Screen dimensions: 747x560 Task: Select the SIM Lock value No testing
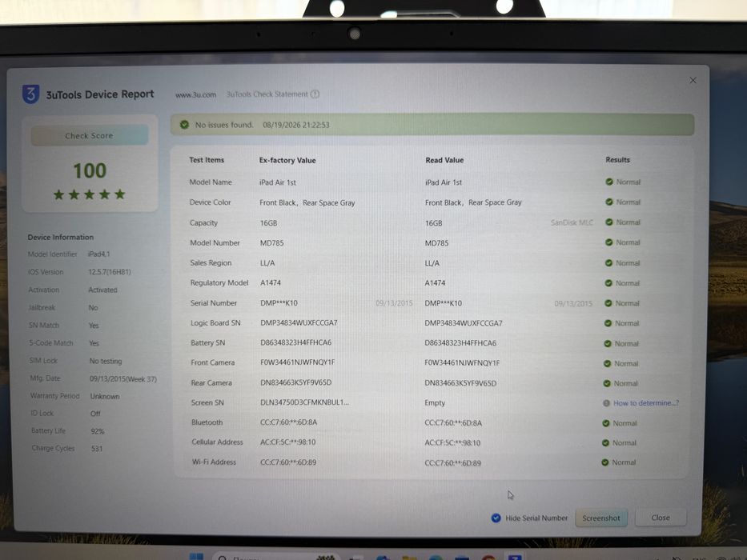coord(106,362)
